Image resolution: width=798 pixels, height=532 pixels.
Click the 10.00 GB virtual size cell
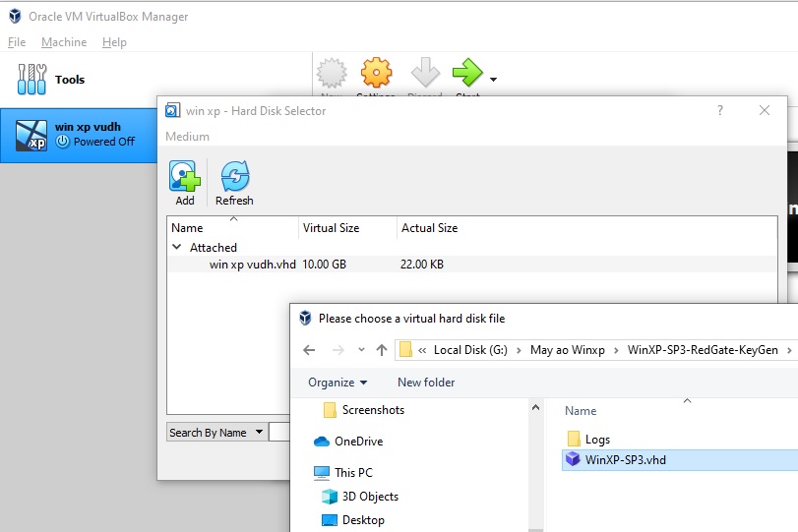pyautogui.click(x=324, y=265)
